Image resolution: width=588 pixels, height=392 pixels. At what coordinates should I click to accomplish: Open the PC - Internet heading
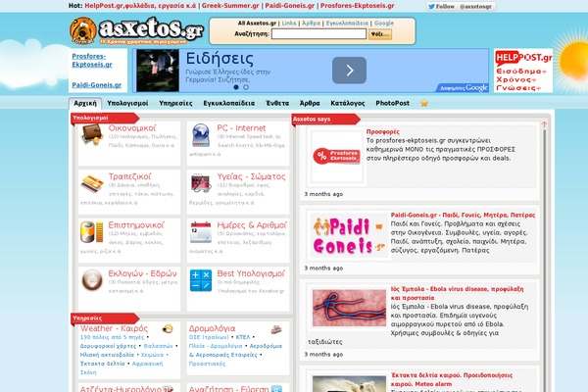click(x=241, y=128)
